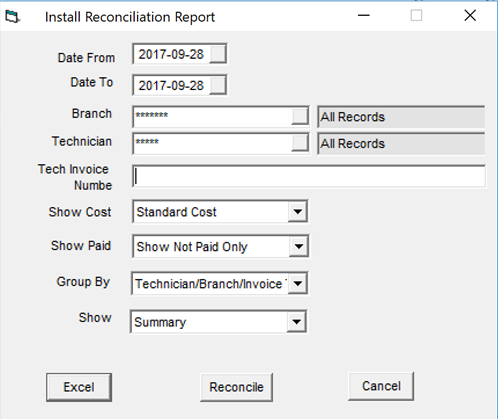498x419 pixels.
Task: Click the Branch All Records display field
Action: (401, 117)
